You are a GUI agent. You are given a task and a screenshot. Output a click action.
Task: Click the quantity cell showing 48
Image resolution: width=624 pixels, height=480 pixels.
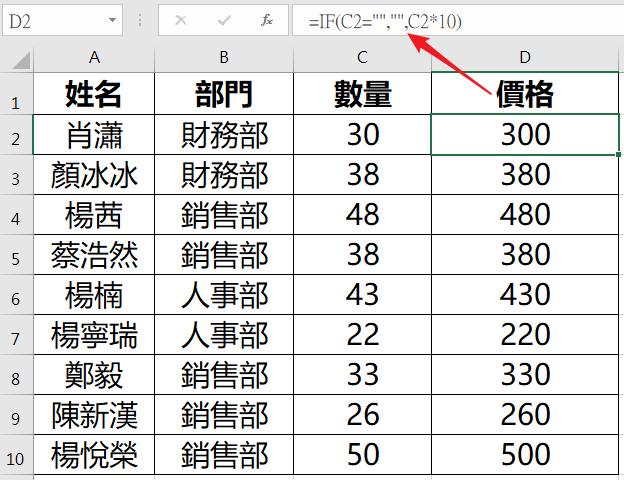(362, 215)
